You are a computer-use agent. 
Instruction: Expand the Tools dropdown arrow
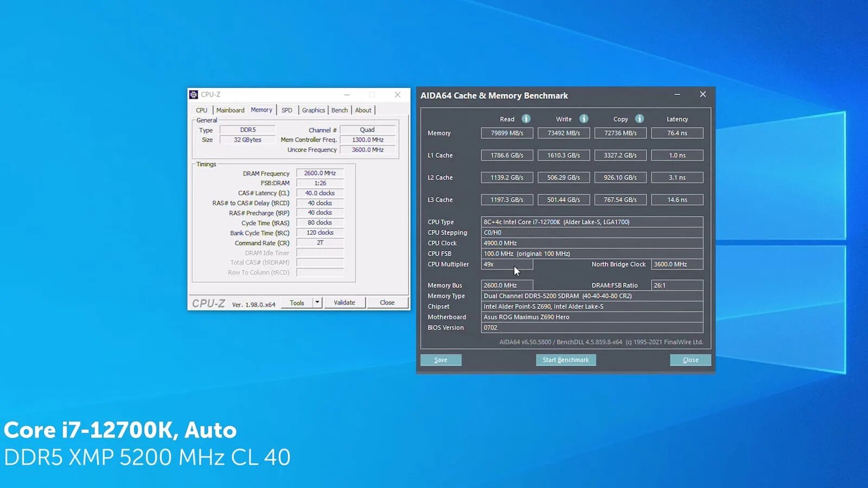[x=317, y=303]
